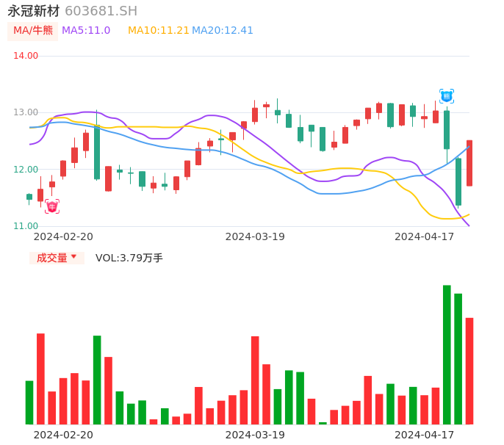
Task: Click the stock name 永冠新材
Action: pos(34,11)
